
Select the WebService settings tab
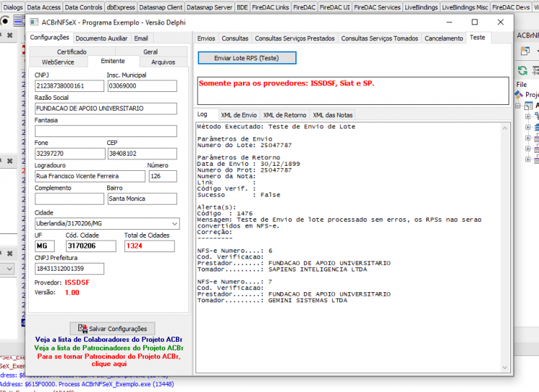tap(58, 62)
